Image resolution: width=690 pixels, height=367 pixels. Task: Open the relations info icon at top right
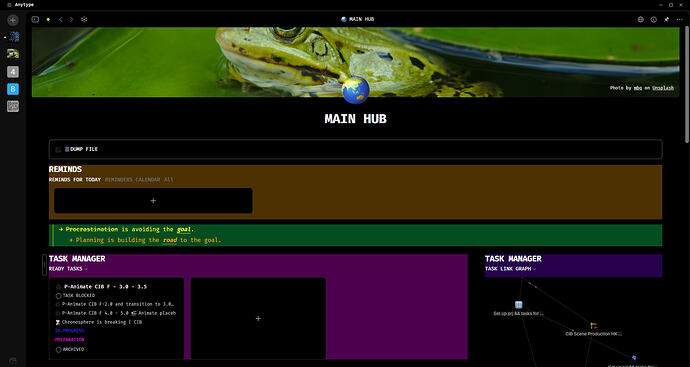[x=653, y=19]
